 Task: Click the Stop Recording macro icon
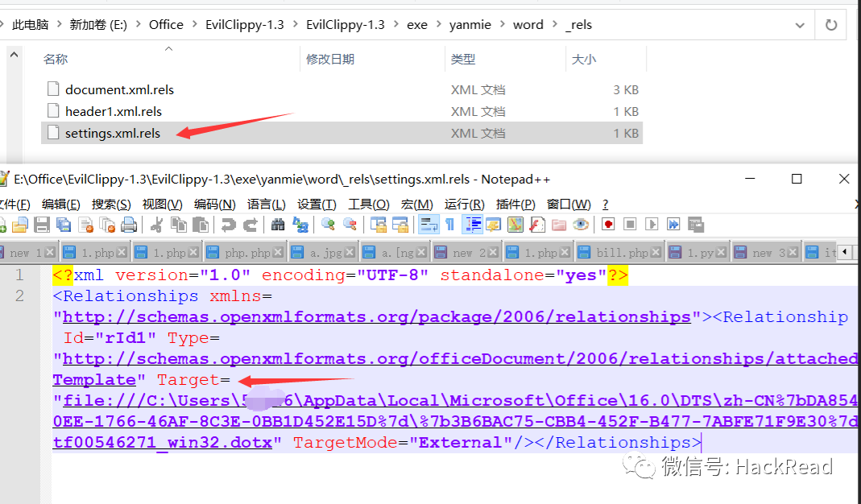(630, 225)
